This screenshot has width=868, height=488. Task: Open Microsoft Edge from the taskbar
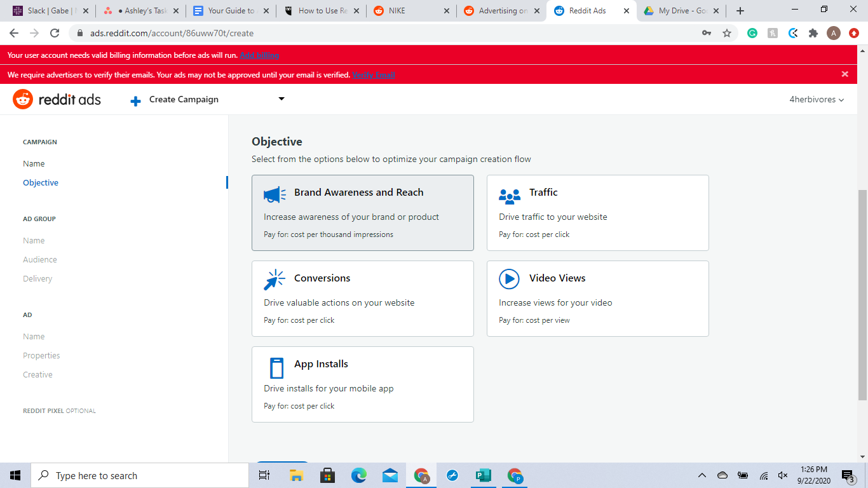[359, 475]
